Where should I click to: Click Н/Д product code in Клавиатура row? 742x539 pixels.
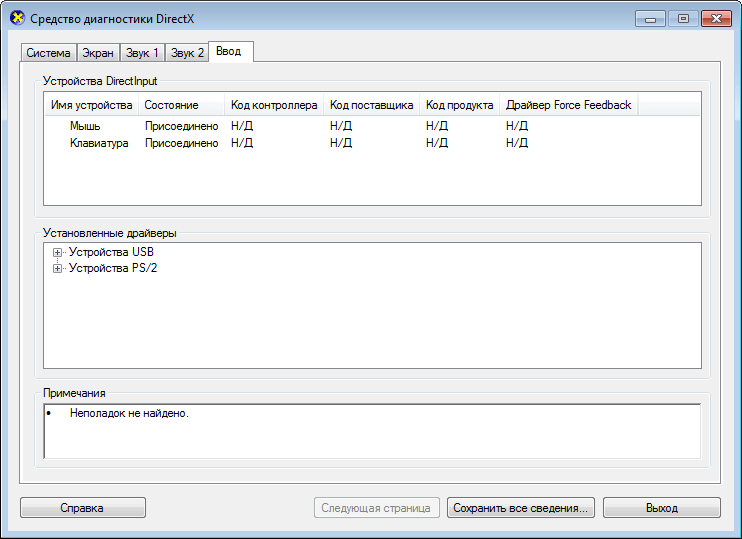pyautogui.click(x=437, y=143)
